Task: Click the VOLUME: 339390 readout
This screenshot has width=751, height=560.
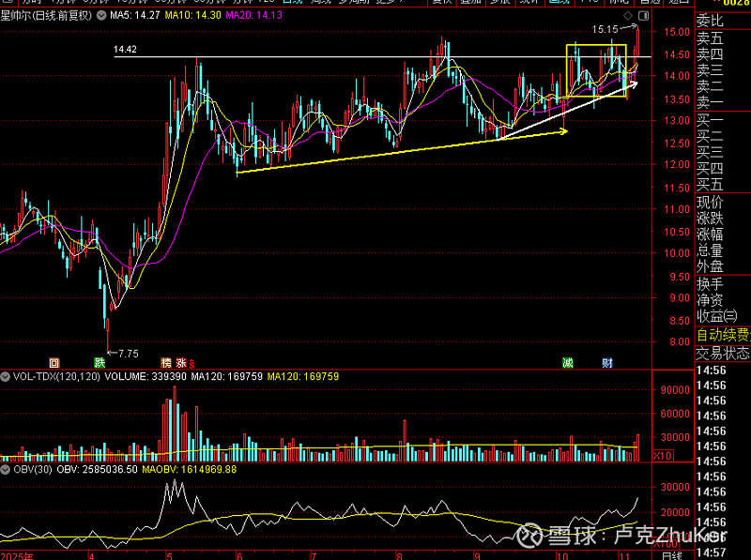Action: coord(146,377)
